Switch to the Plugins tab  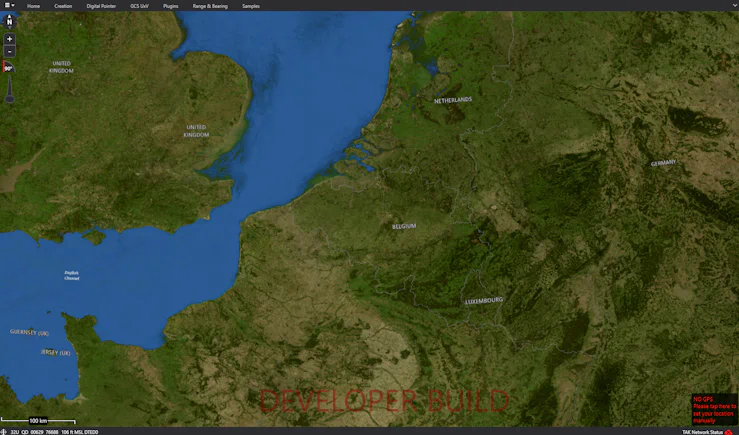(x=171, y=6)
